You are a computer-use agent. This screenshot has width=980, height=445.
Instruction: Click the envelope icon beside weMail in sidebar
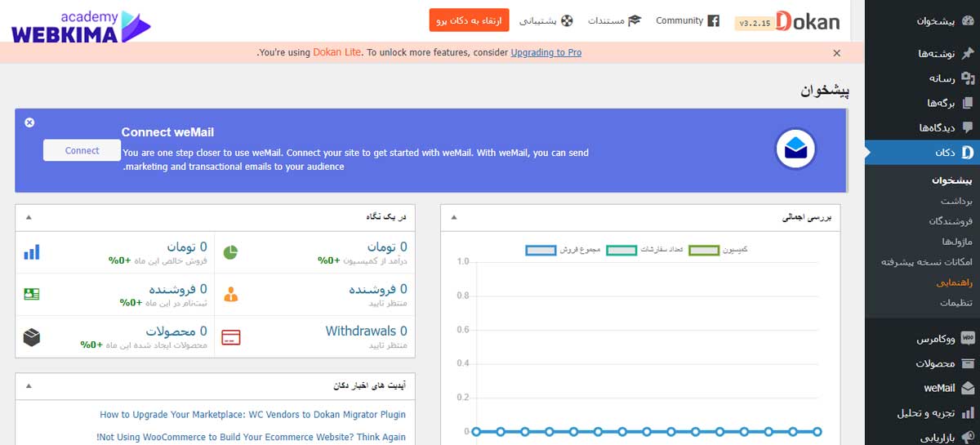tap(968, 388)
